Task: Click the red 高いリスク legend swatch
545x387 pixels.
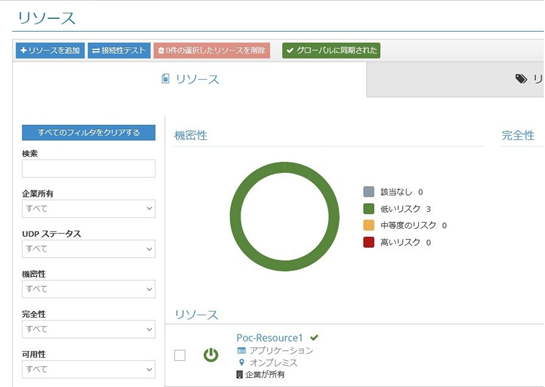Action: tap(369, 242)
